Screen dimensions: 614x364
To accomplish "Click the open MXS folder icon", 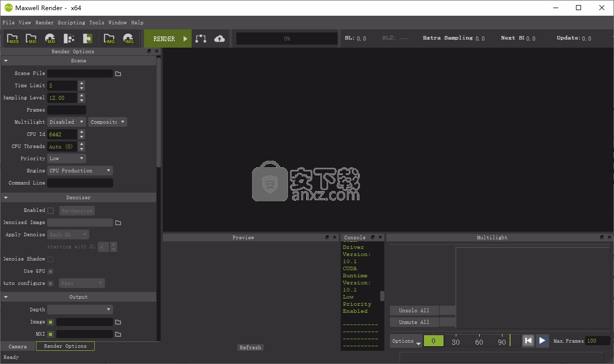I will pos(13,39).
